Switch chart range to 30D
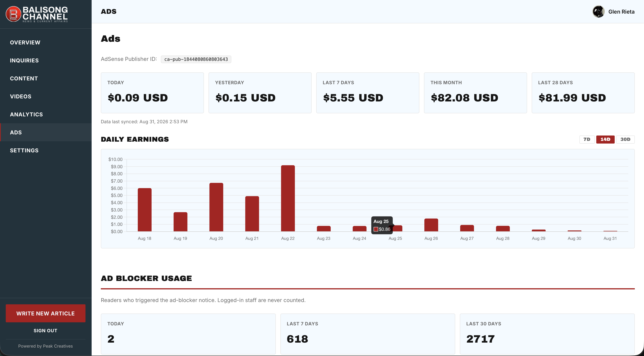The width and height of the screenshot is (644, 356). (x=625, y=139)
